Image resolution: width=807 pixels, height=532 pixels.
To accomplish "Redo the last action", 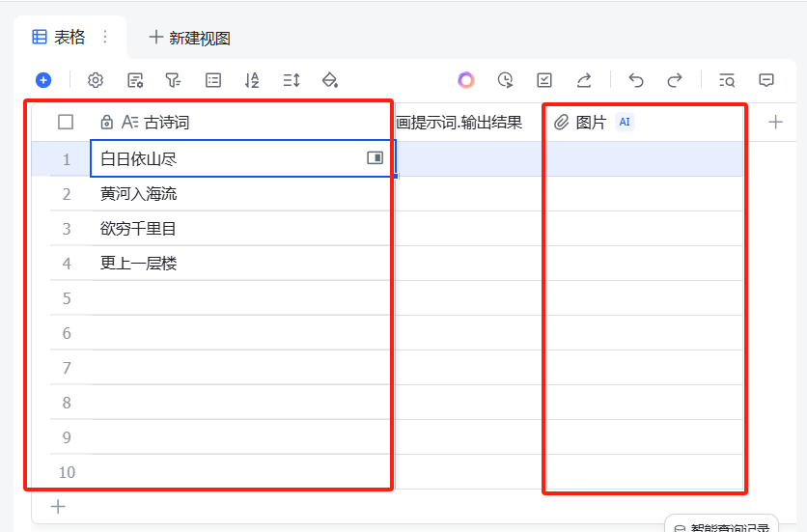I will (x=674, y=80).
